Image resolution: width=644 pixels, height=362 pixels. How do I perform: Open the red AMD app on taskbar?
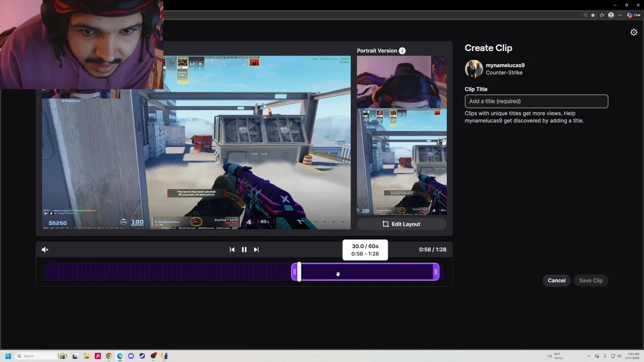point(98,356)
